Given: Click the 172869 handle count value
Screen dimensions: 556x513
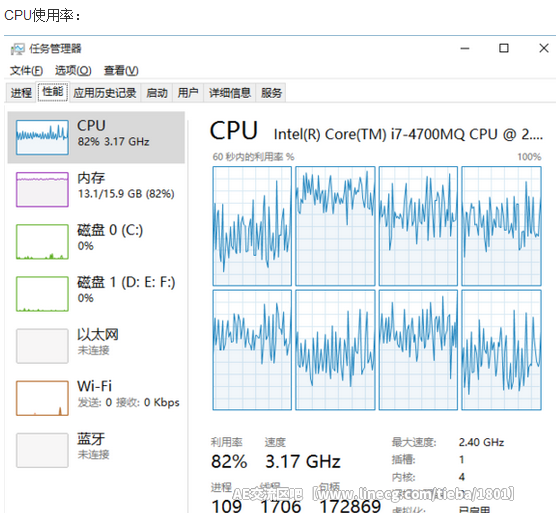Looking at the screenshot, I should click(x=350, y=506).
